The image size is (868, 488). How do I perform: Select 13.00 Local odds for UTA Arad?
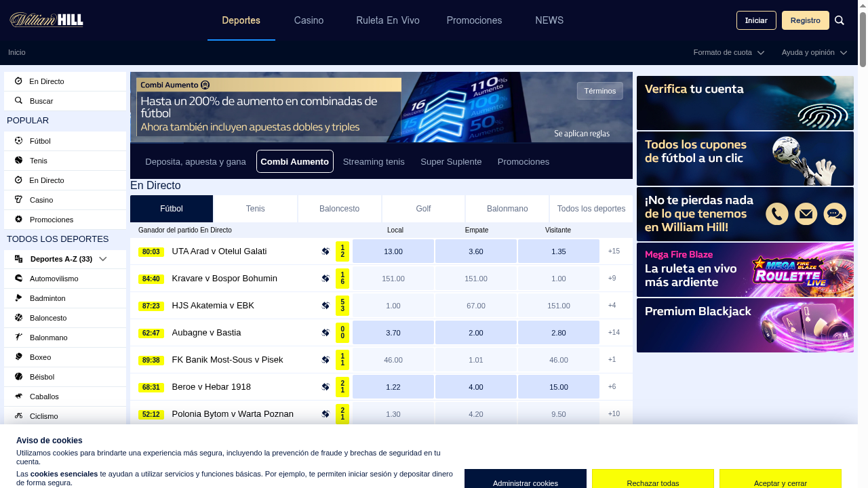(393, 251)
